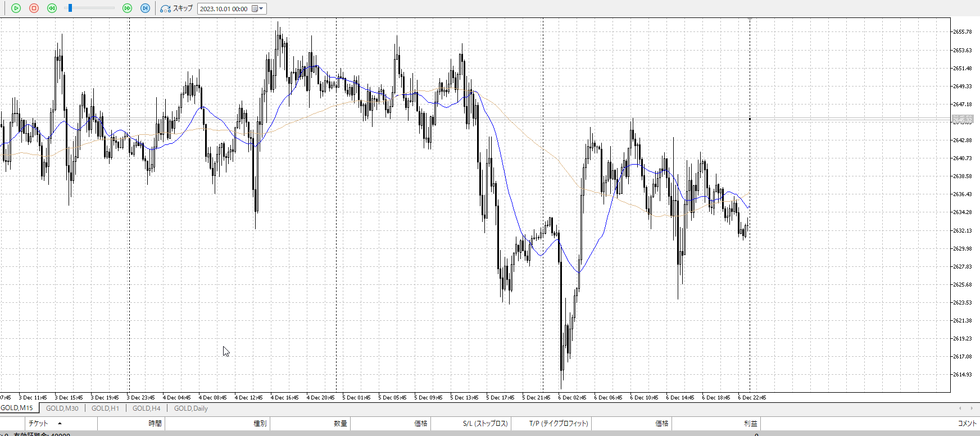Click the current price label on price axis

pyautogui.click(x=962, y=119)
